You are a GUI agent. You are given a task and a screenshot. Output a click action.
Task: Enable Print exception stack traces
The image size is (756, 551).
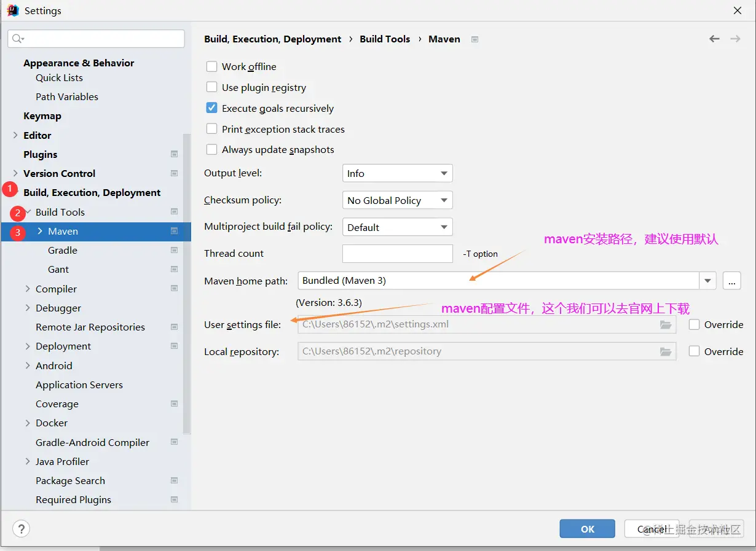(x=212, y=129)
